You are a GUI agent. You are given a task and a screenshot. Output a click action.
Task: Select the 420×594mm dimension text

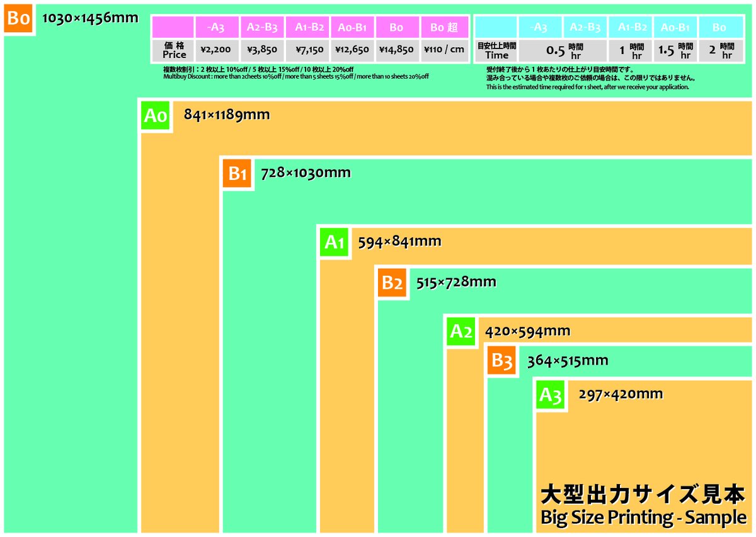click(528, 331)
